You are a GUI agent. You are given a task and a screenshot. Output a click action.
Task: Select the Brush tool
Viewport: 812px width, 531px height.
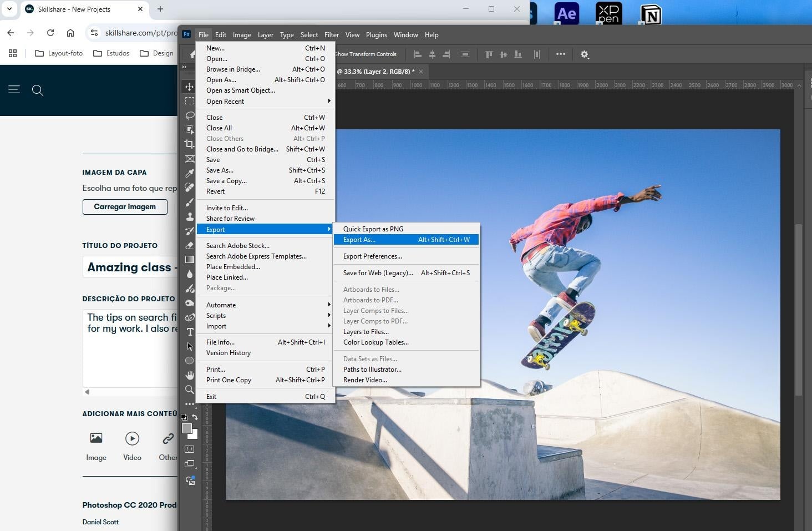pos(190,202)
